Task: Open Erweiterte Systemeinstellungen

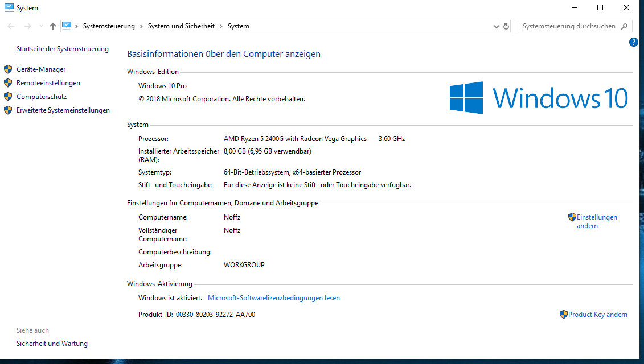Action: (63, 110)
